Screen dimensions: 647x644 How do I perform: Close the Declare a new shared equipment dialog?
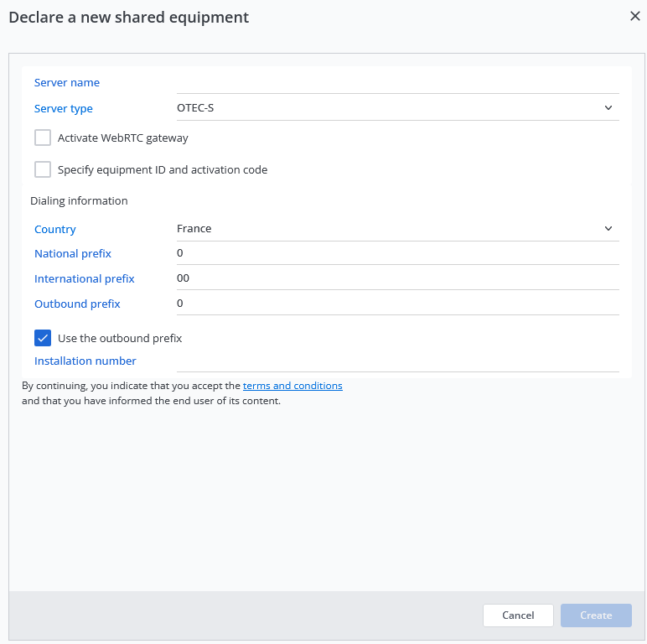click(x=635, y=16)
